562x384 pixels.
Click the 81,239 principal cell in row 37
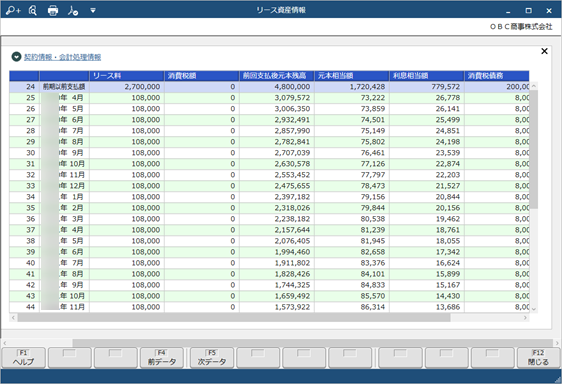click(352, 230)
